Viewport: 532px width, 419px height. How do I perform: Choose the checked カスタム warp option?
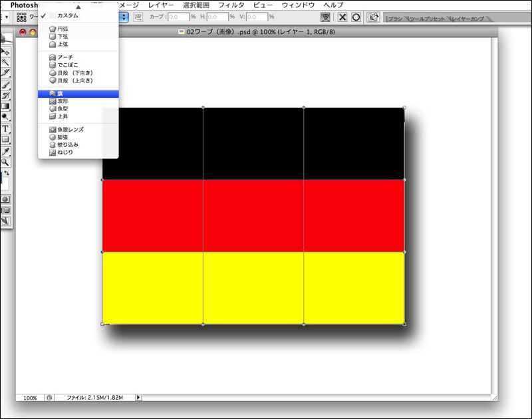pyautogui.click(x=67, y=15)
